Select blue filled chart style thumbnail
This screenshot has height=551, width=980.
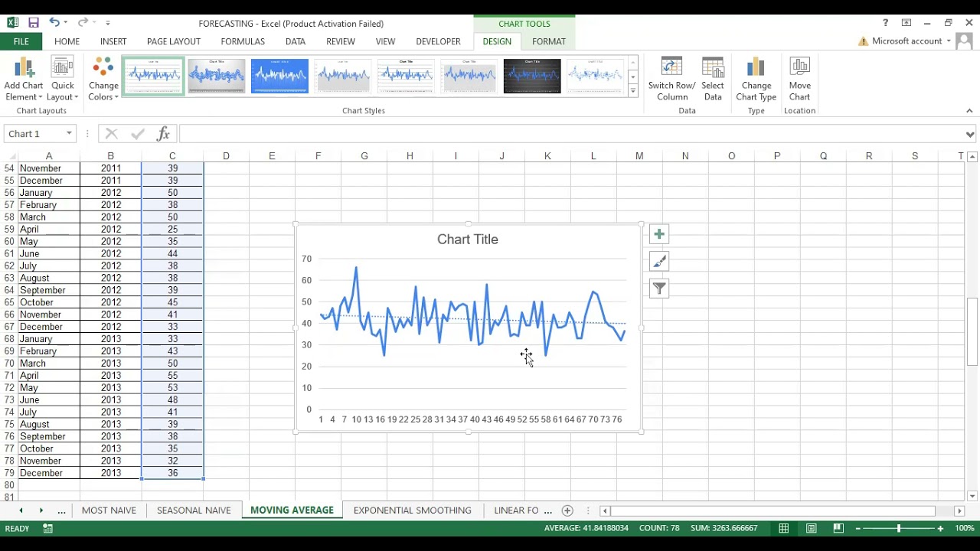click(279, 76)
